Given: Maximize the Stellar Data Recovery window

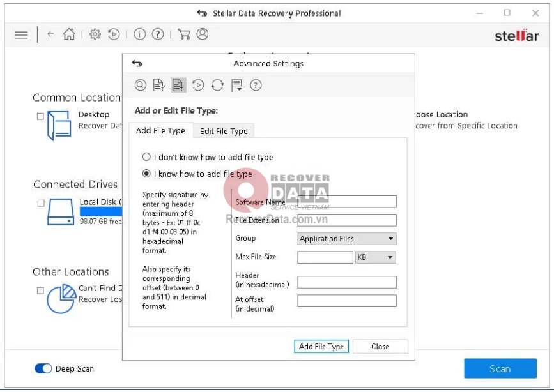Looking at the screenshot, I should [x=507, y=13].
